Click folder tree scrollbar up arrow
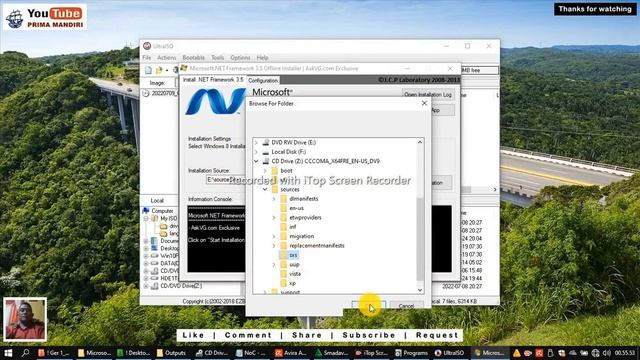Screen dimensions: 640x360 point(420,142)
